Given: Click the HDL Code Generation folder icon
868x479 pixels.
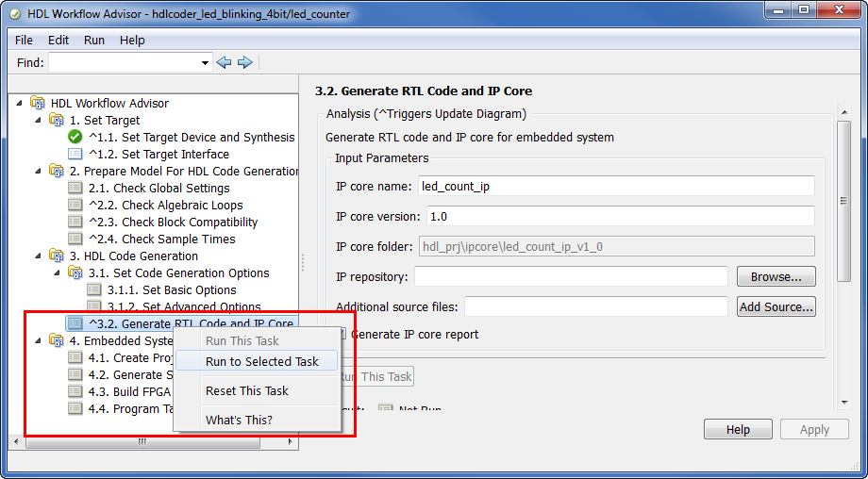Looking at the screenshot, I should coord(57,256).
